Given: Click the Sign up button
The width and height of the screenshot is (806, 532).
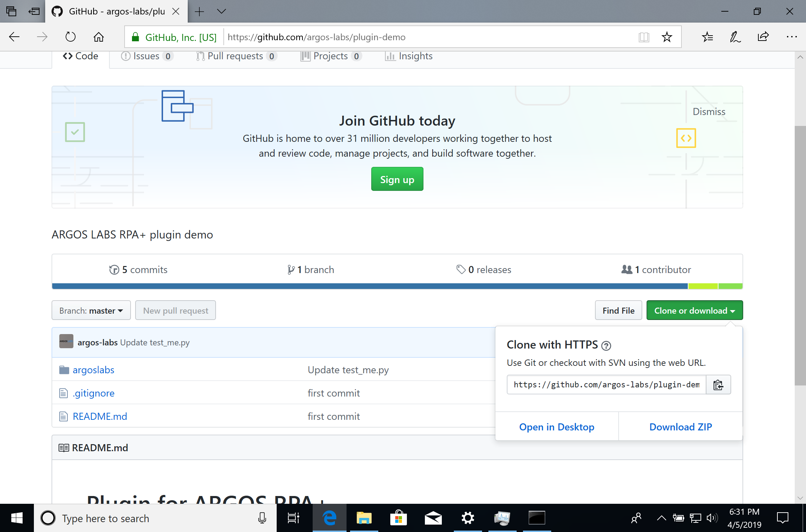Looking at the screenshot, I should (397, 179).
